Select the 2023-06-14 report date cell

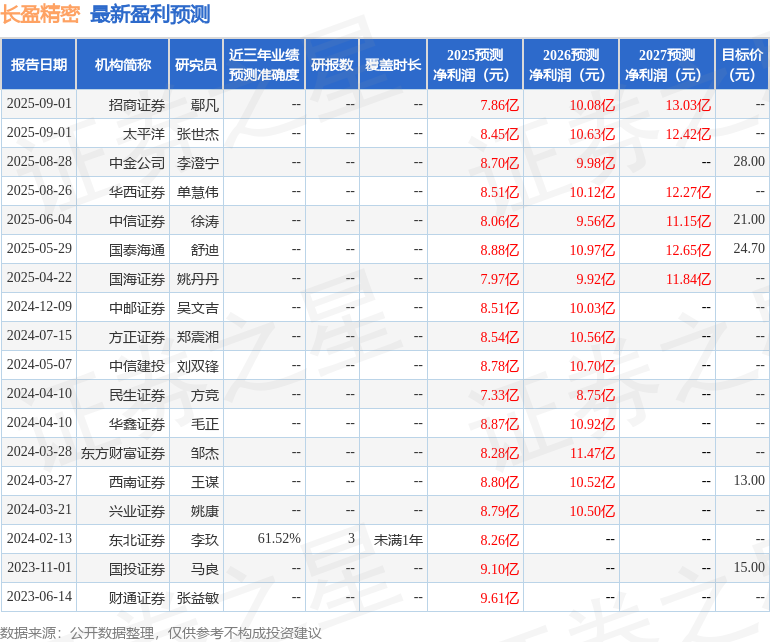pos(38,596)
